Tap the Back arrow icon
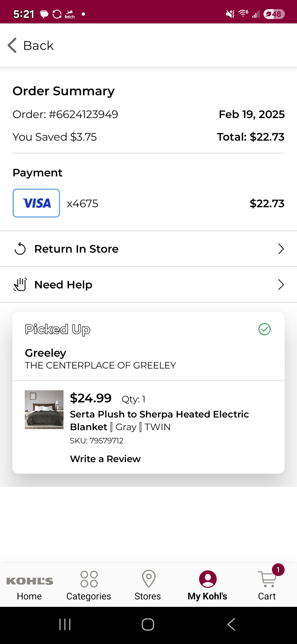This screenshot has width=297, height=644. 12,45
